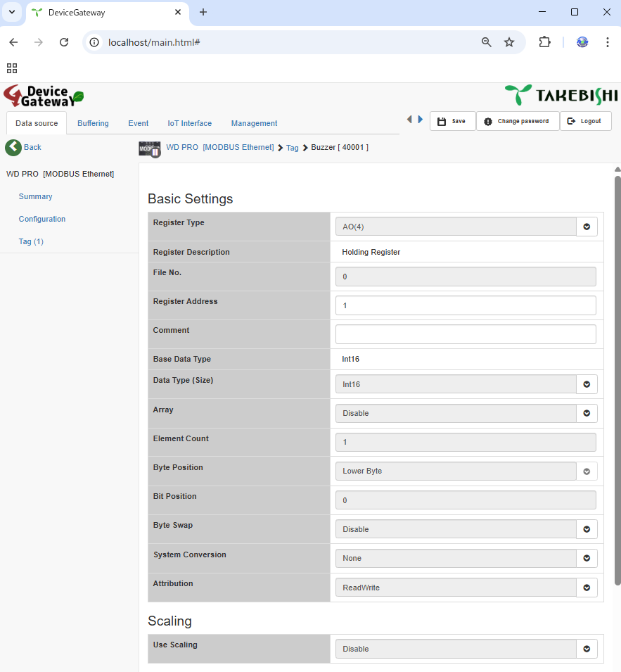Click the left navigation arrow near Save
Viewport: 621px width, 672px height.
click(409, 120)
